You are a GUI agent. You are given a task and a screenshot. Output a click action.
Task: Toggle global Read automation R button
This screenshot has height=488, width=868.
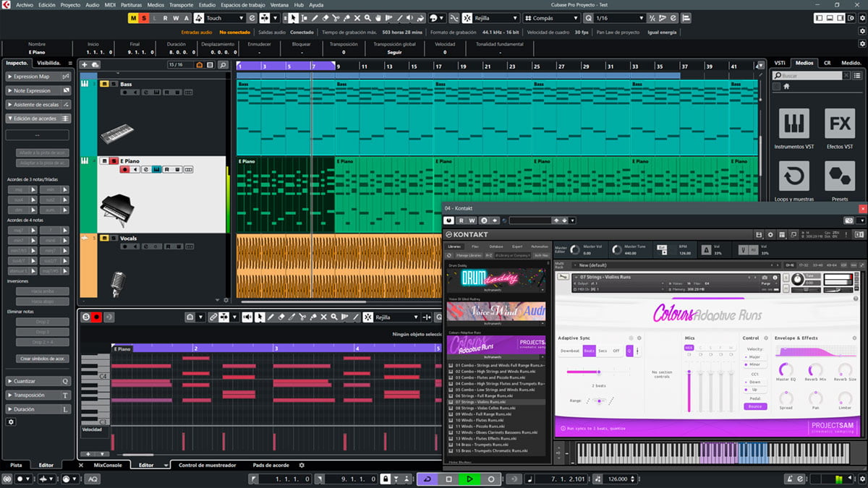coord(166,18)
